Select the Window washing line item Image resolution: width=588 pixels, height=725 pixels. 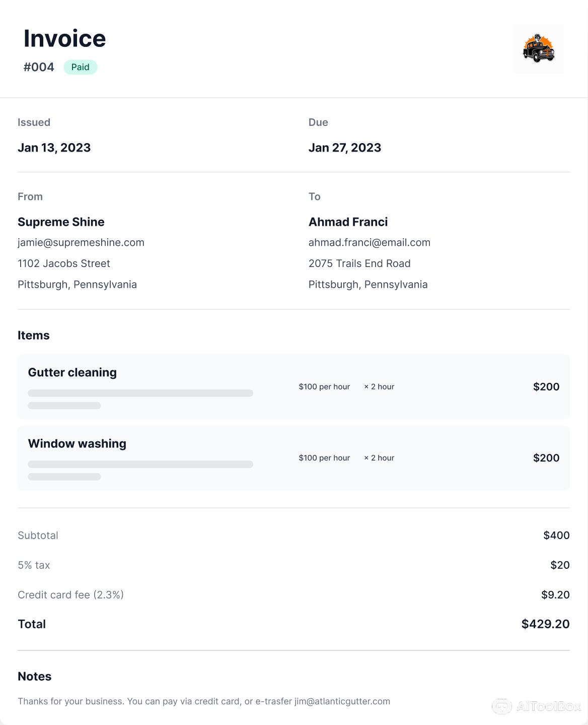tap(77, 443)
